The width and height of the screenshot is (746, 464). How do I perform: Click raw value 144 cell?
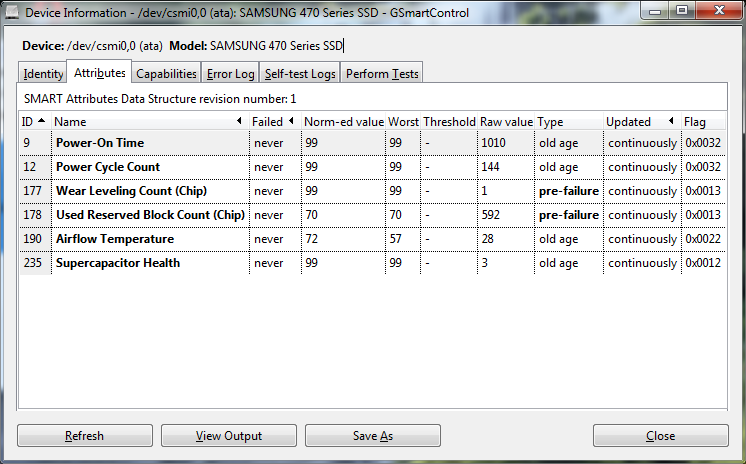(x=506, y=167)
